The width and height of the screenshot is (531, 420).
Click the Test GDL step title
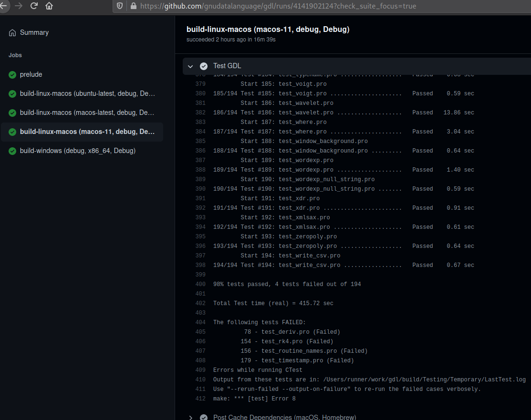[x=227, y=66]
